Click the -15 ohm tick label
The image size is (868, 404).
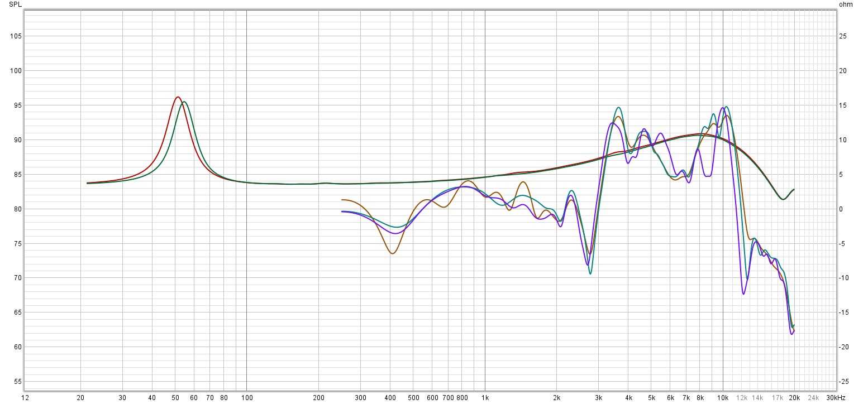coord(845,312)
